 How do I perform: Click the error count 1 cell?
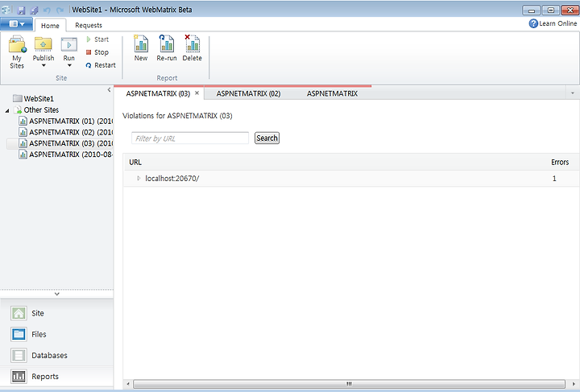point(554,179)
